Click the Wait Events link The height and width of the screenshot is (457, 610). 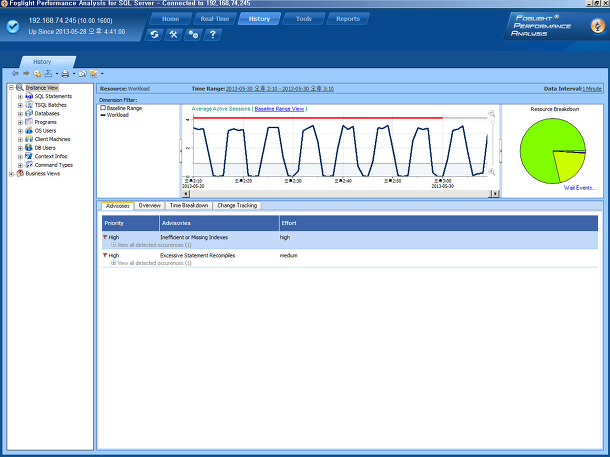coord(580,187)
